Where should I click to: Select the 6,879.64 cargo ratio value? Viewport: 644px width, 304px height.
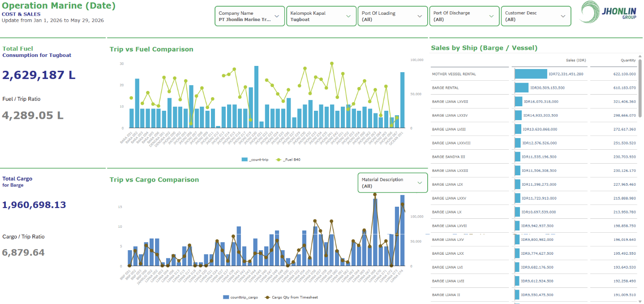click(23, 252)
